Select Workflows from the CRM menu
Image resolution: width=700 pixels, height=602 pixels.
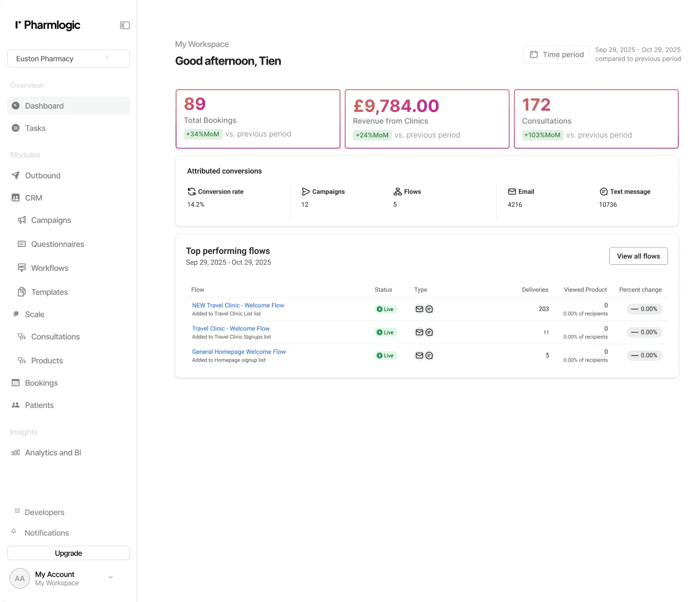point(50,268)
